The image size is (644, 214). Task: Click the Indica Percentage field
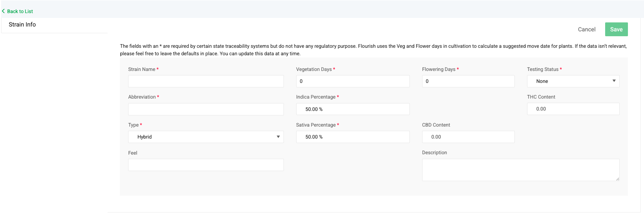pyautogui.click(x=353, y=109)
